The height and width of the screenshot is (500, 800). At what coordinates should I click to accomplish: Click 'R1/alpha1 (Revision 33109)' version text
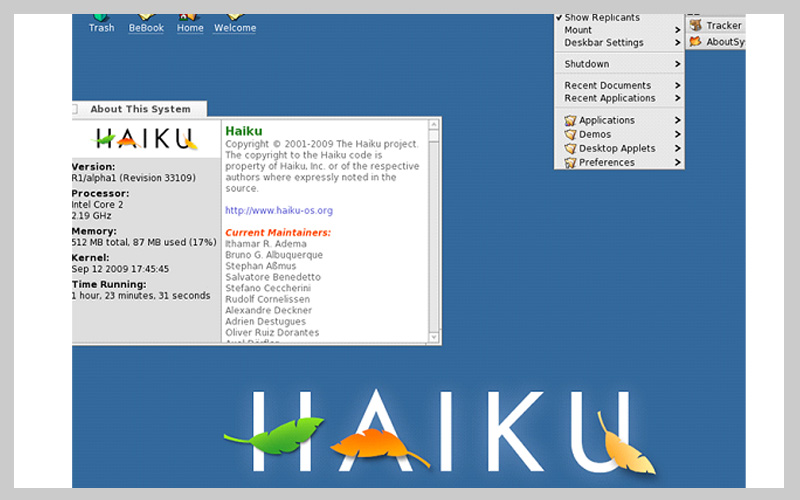click(134, 178)
